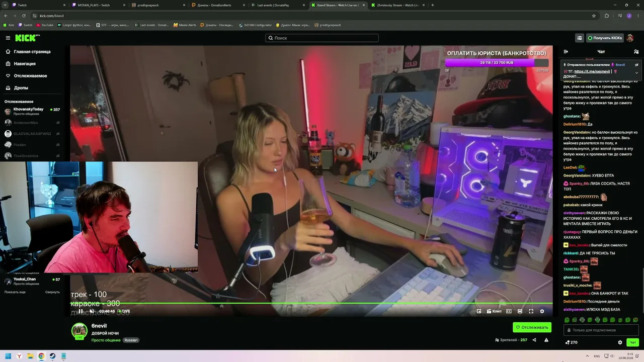Open the drops inbox icon beside Получить KICKs
644x362 pixels.
tap(580, 38)
